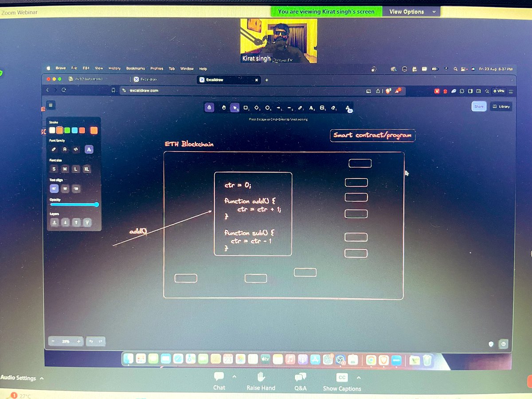Click Raise Hand in Zoom
This screenshot has width=532, height=399.
point(261,381)
